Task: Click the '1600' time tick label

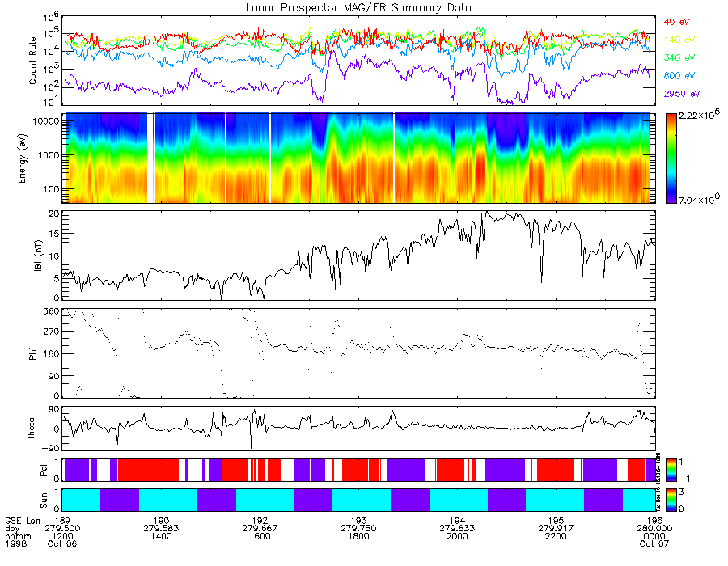Action: tap(260, 536)
